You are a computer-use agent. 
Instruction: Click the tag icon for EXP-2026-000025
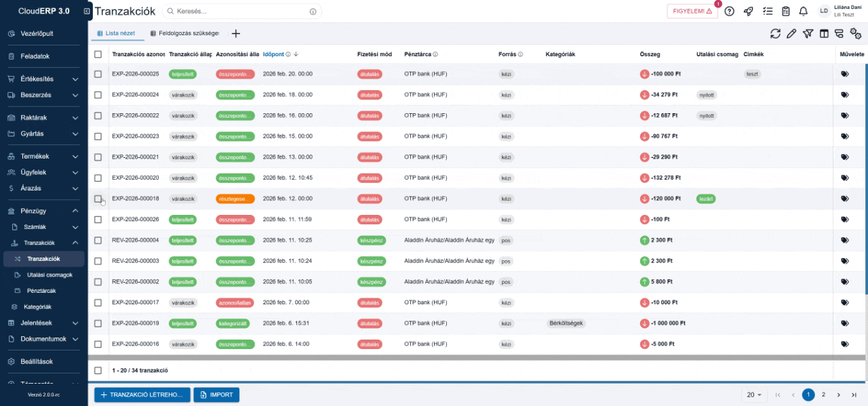coord(844,74)
